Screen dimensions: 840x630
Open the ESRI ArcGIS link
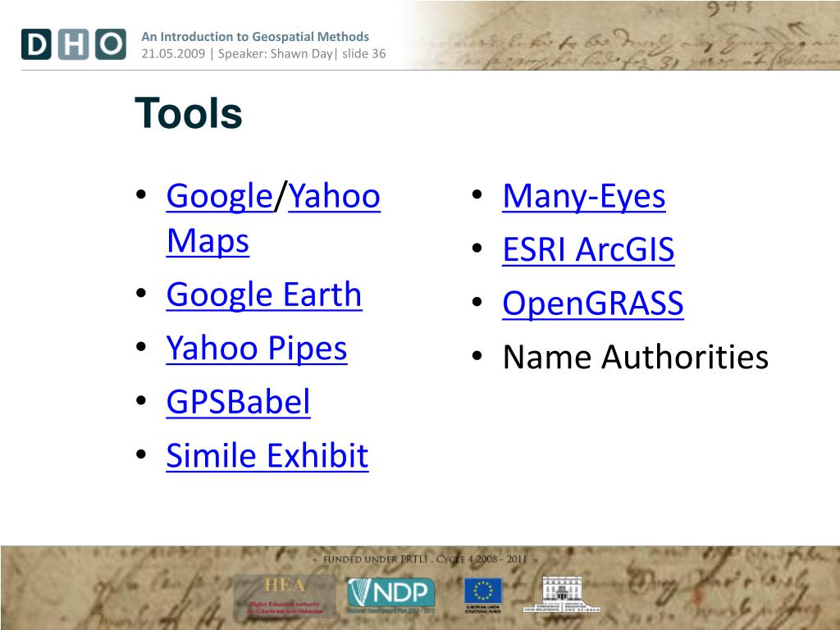click(588, 249)
